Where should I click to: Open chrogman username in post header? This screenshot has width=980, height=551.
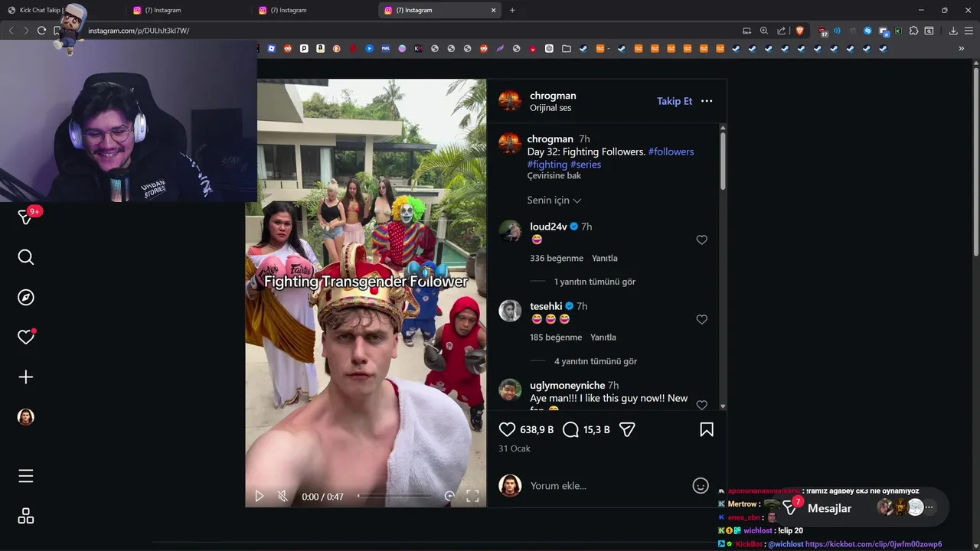coord(553,96)
